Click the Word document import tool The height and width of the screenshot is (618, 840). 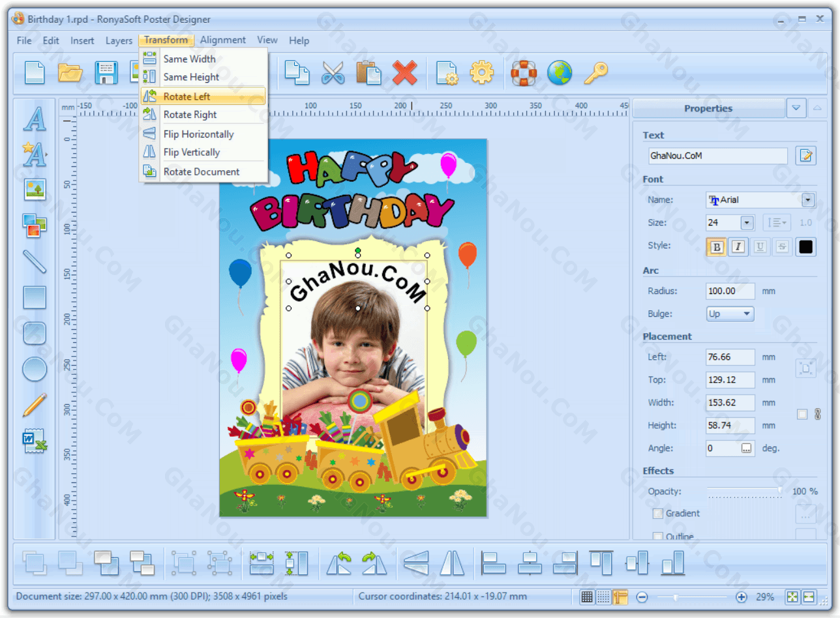pyautogui.click(x=35, y=441)
